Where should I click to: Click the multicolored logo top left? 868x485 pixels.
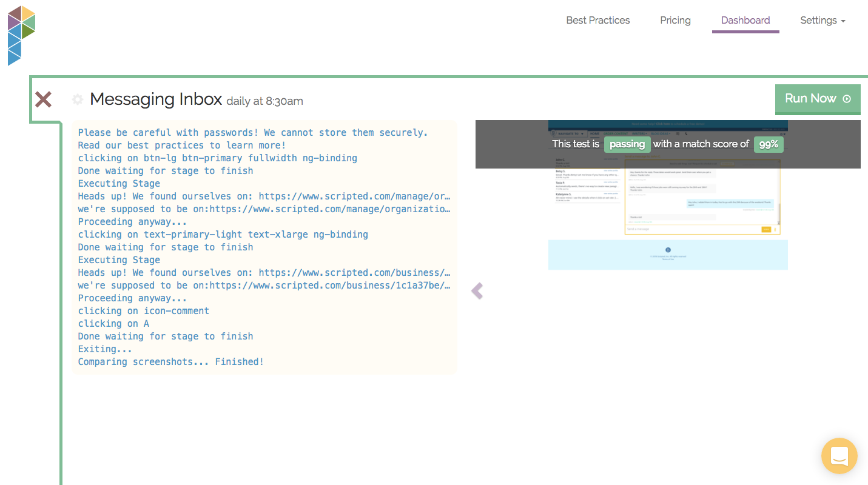pyautogui.click(x=21, y=35)
